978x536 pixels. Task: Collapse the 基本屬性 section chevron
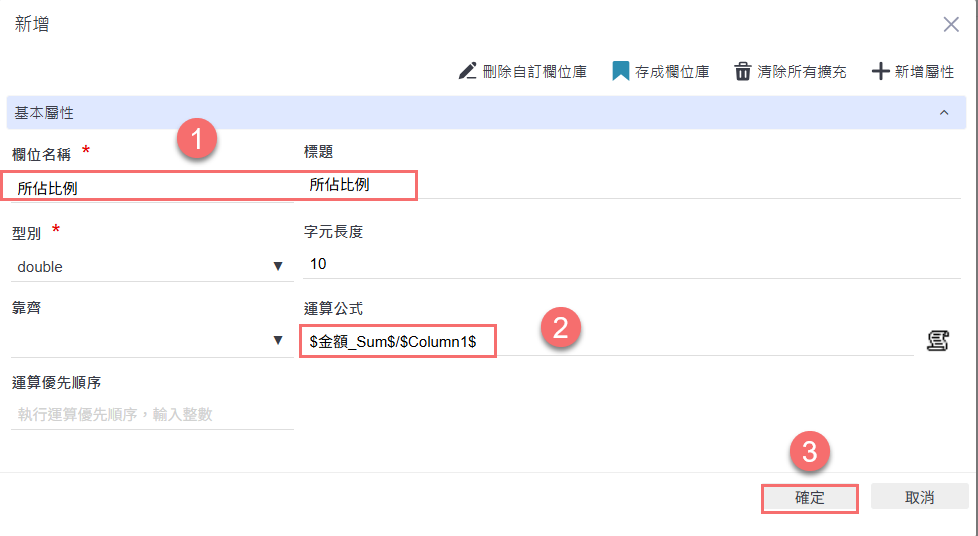[x=944, y=113]
